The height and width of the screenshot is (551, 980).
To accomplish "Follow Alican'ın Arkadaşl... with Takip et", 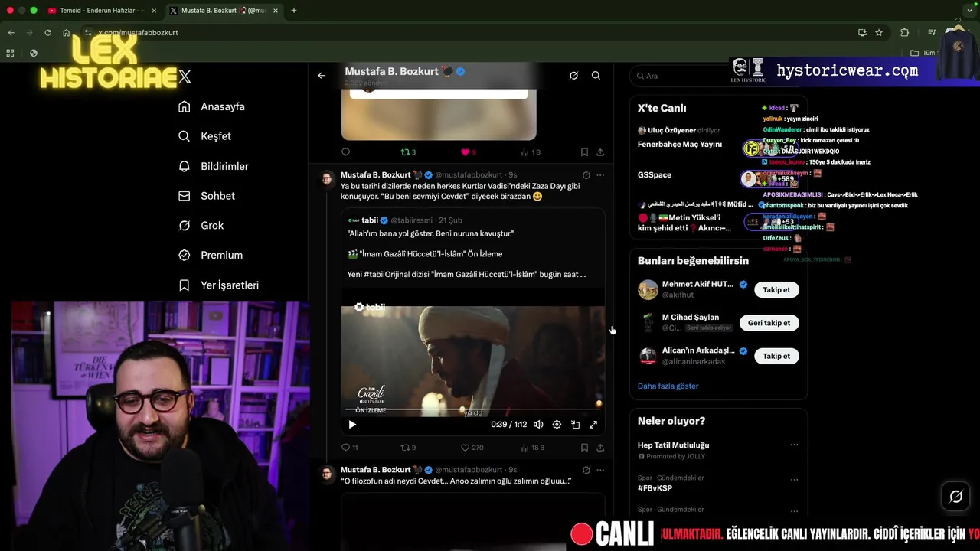I will coord(776,356).
